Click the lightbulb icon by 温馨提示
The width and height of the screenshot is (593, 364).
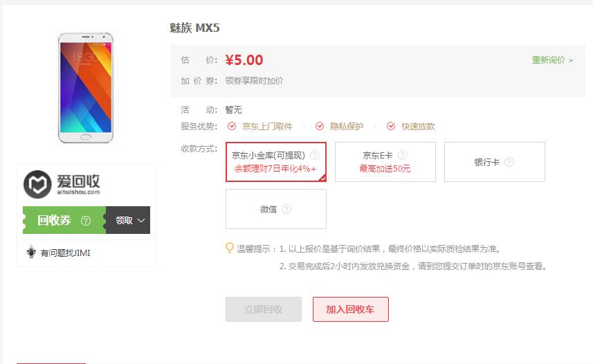(229, 248)
